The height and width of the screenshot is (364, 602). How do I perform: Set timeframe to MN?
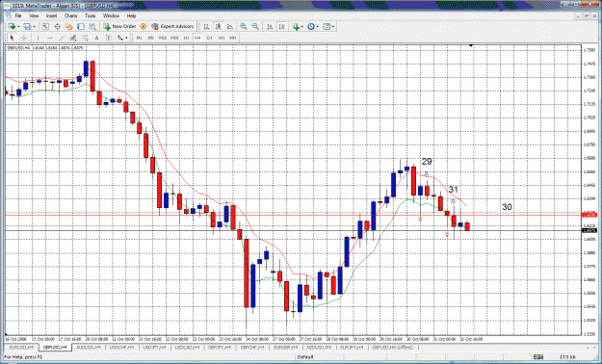click(x=233, y=38)
